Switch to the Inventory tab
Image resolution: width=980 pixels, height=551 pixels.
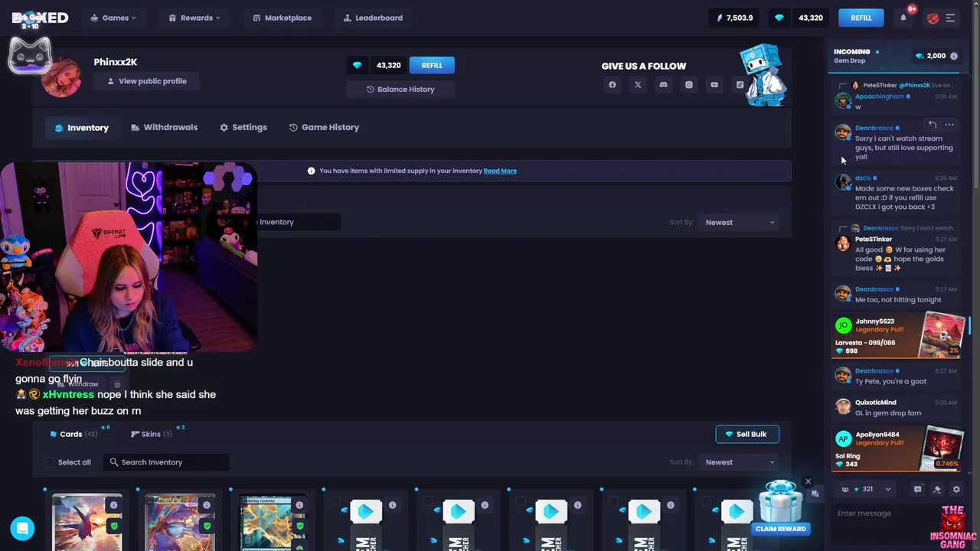coord(81,128)
